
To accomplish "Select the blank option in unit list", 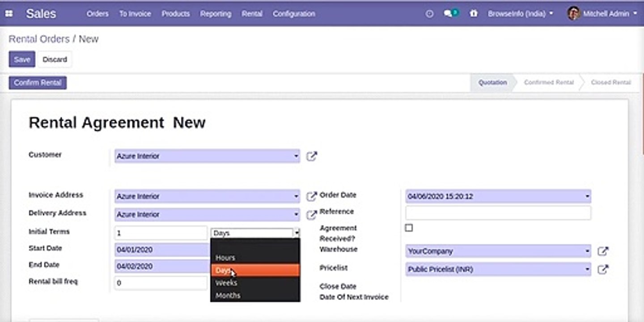I will [x=255, y=245].
